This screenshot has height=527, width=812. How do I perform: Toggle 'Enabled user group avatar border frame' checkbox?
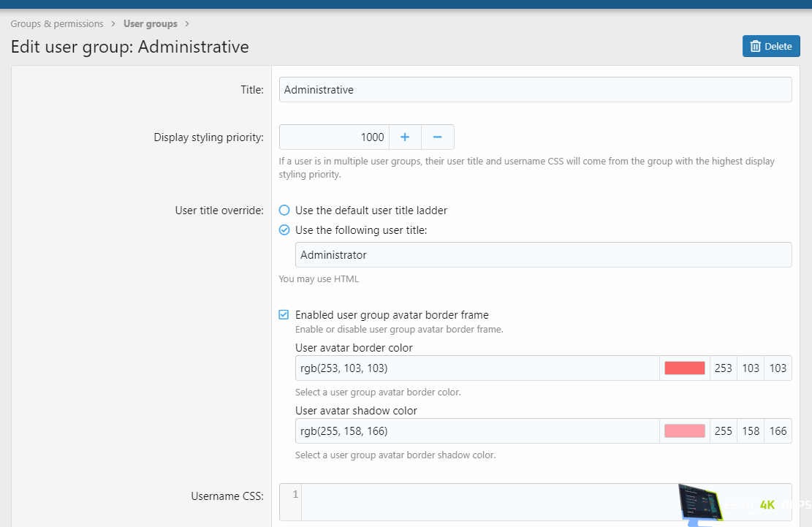[x=284, y=315]
